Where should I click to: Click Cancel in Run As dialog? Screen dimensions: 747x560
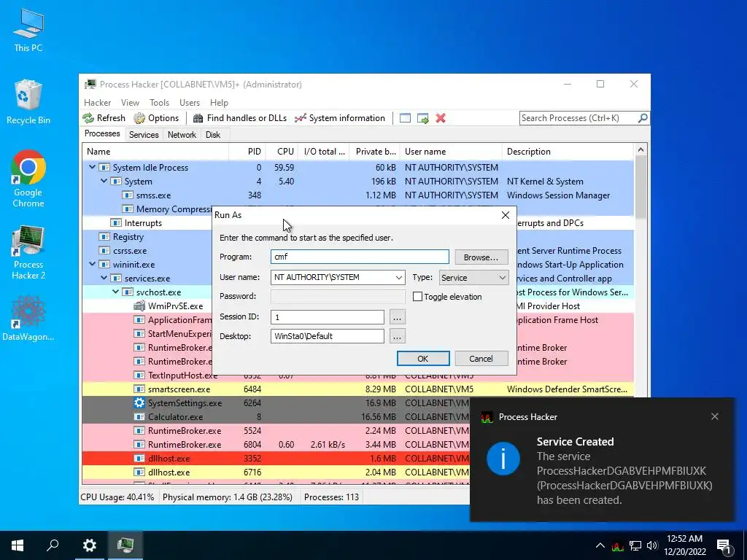481,359
